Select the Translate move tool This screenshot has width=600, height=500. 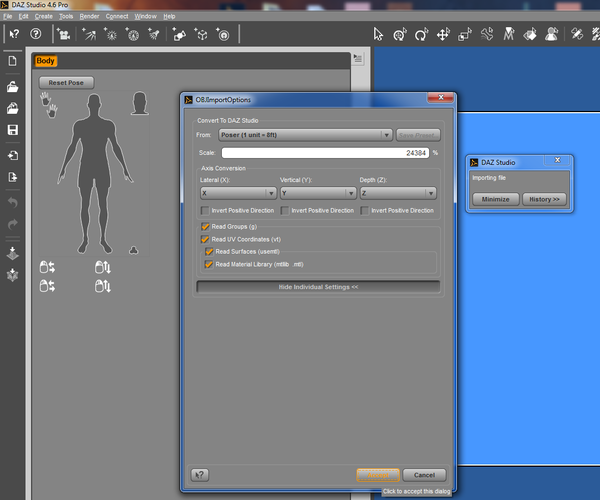443,34
